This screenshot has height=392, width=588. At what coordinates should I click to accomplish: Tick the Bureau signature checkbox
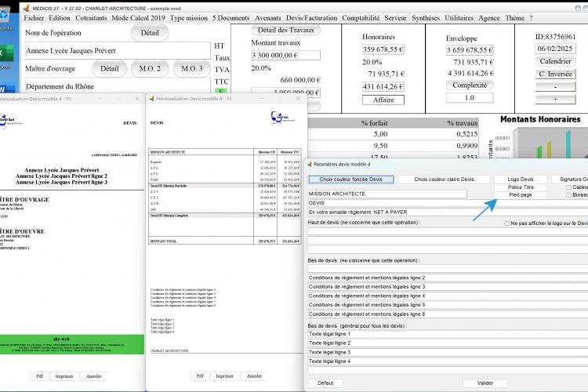pyautogui.click(x=568, y=195)
